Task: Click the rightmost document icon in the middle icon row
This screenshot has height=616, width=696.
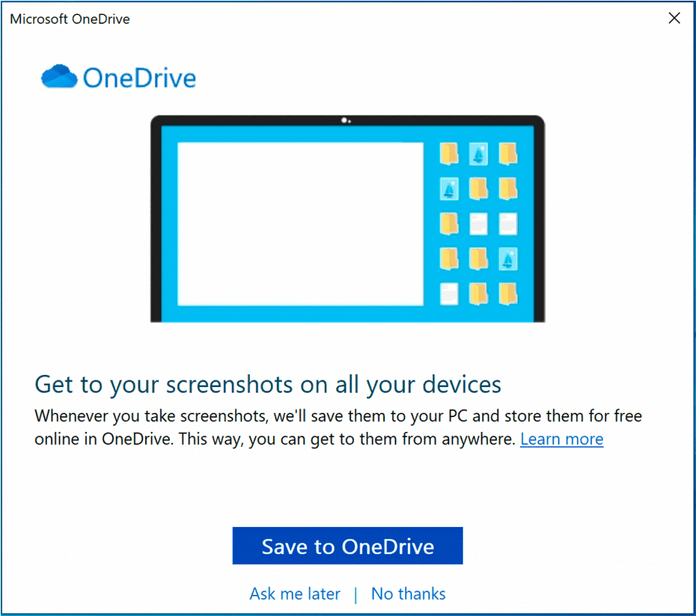Action: [x=508, y=224]
